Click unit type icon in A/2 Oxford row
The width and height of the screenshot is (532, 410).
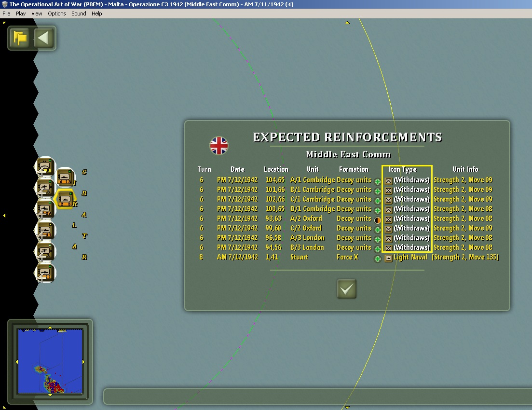tap(388, 219)
